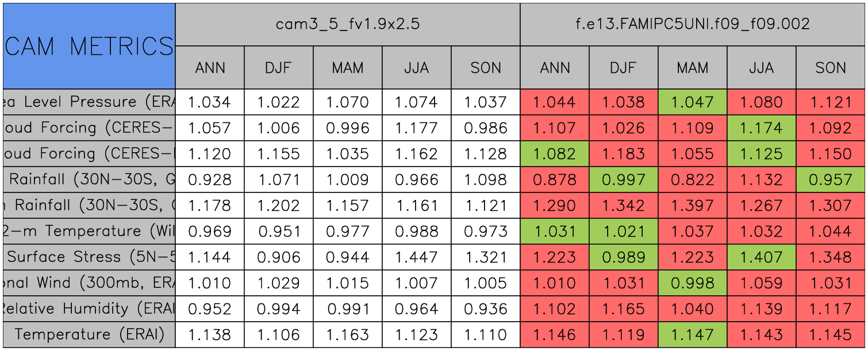This screenshot has width=868, height=351.
Task: Click the red cell showing 1.397
Action: [692, 206]
